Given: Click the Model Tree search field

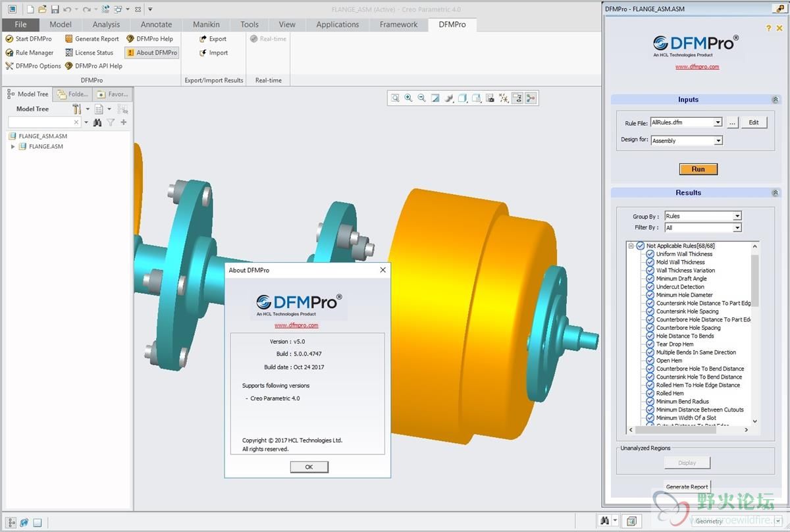Looking at the screenshot, I should (44, 122).
